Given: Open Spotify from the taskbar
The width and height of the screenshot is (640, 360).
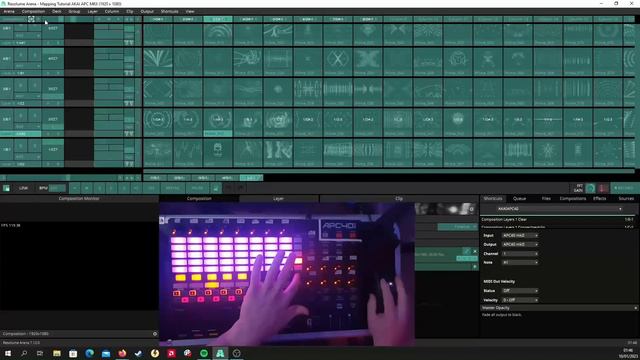Looking at the screenshot, I should (204, 353).
